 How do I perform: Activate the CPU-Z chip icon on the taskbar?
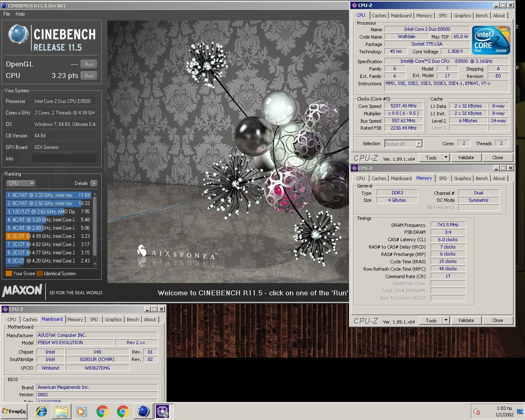[163, 411]
